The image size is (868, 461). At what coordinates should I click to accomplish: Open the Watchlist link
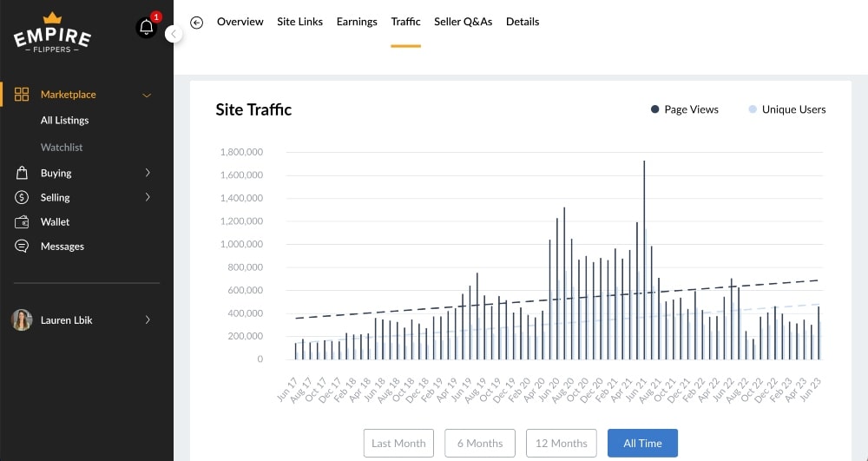pos(62,148)
